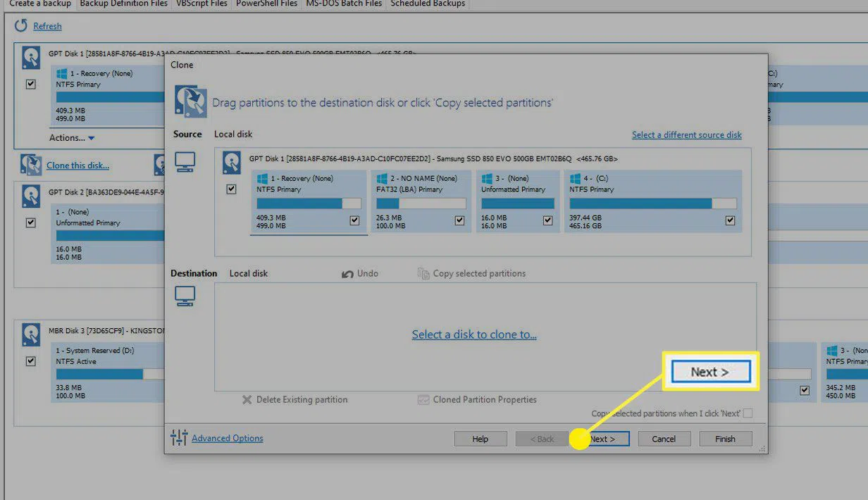This screenshot has width=868, height=500.
Task: Click the Destination local disk monitor icon
Action: 185,296
